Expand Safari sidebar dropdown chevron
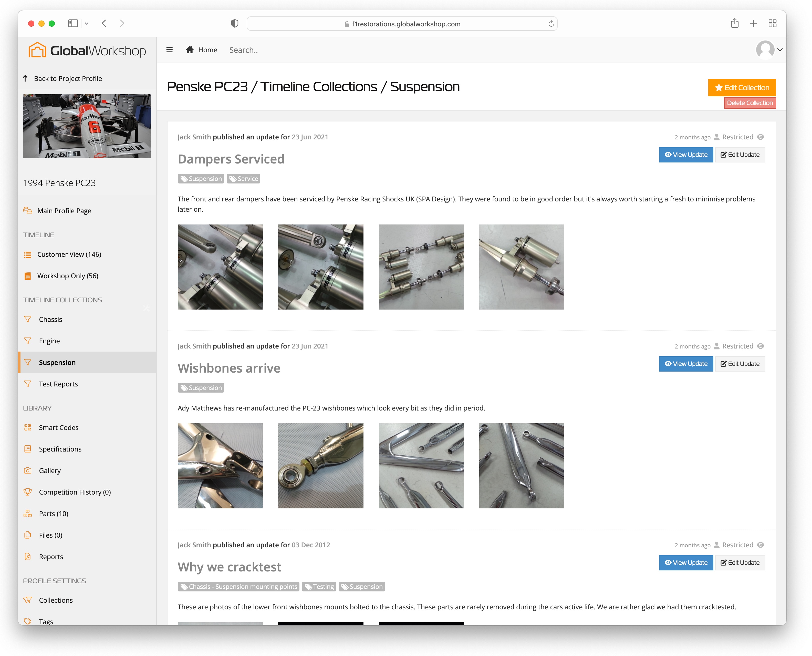The image size is (812, 656). (x=87, y=23)
